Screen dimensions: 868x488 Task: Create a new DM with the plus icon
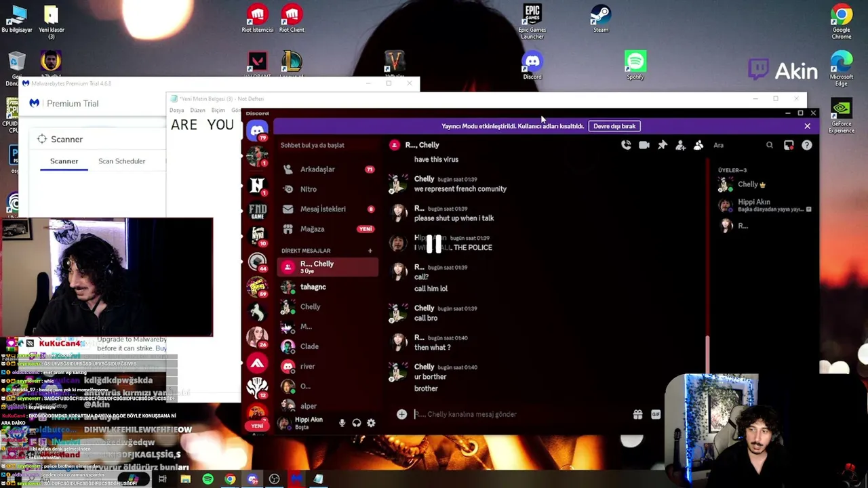(x=370, y=251)
